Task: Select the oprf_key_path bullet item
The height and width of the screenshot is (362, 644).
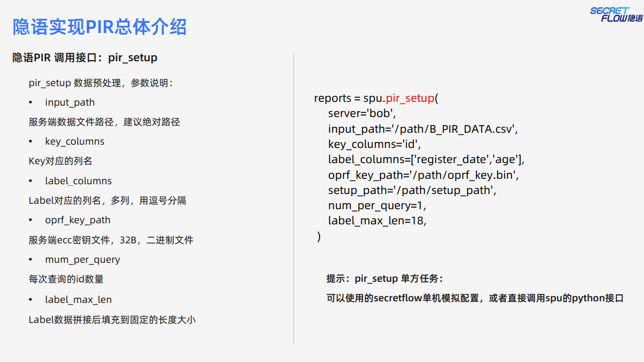Action: (x=78, y=220)
